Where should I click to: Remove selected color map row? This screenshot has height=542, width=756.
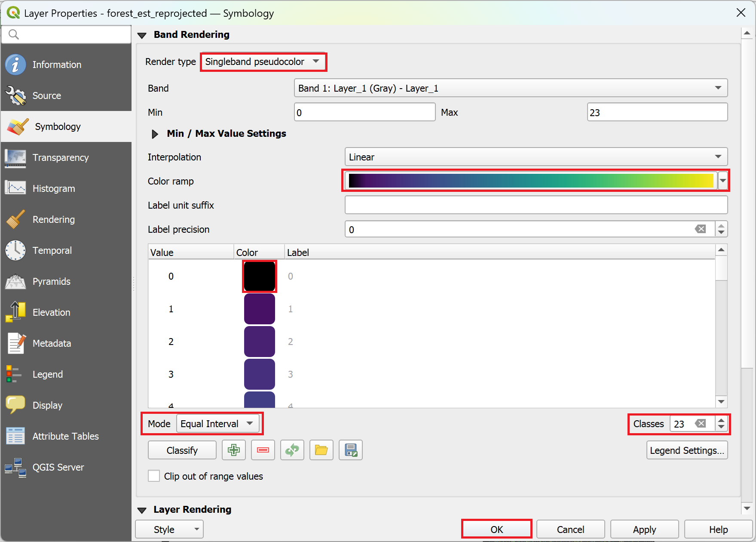(263, 450)
